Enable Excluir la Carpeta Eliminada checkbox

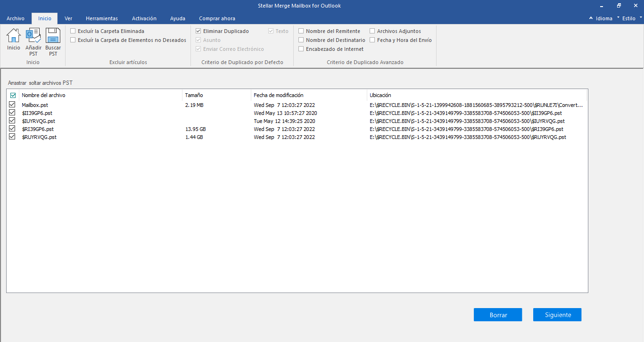tap(73, 31)
